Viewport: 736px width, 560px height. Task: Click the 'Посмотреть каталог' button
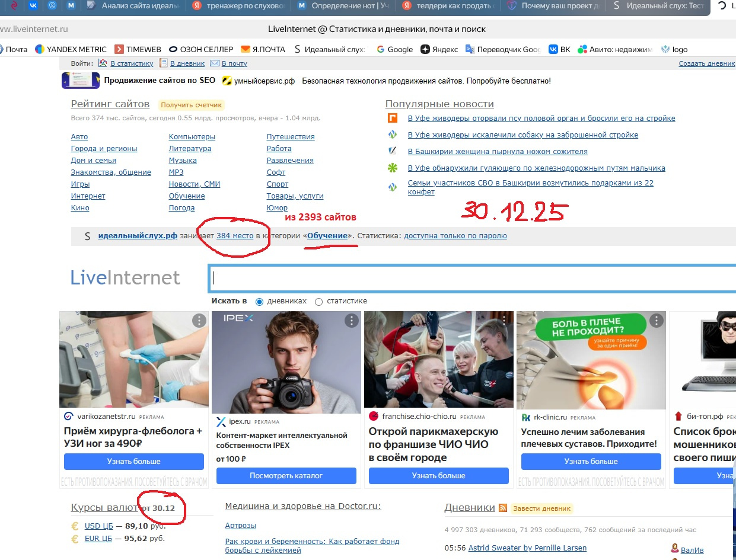(x=286, y=476)
